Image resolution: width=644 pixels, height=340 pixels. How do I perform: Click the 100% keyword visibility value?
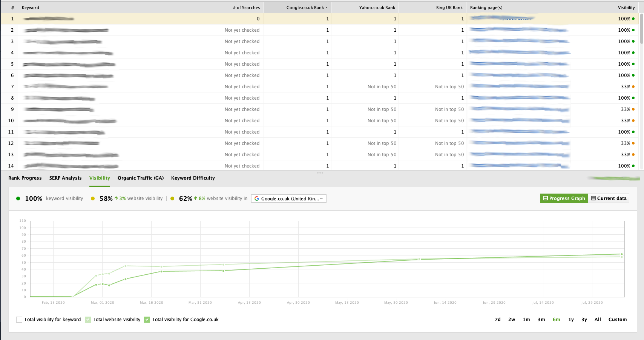[34, 198]
